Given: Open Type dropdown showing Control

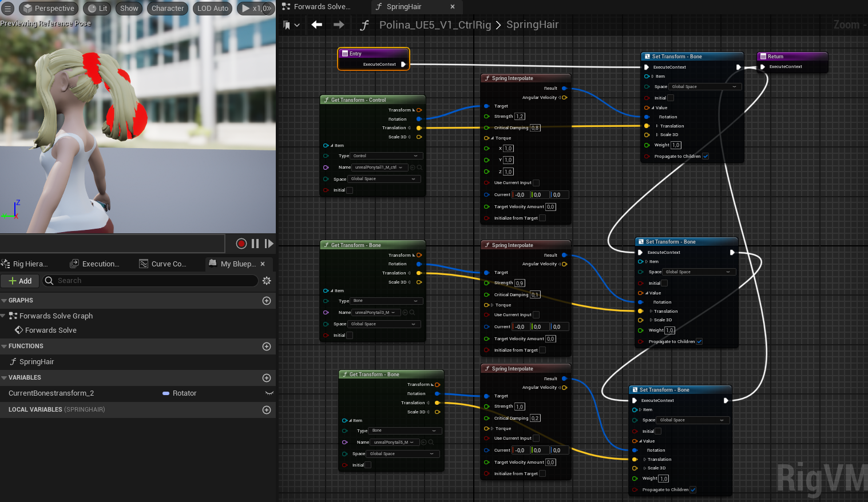Looking at the screenshot, I should click(x=386, y=156).
